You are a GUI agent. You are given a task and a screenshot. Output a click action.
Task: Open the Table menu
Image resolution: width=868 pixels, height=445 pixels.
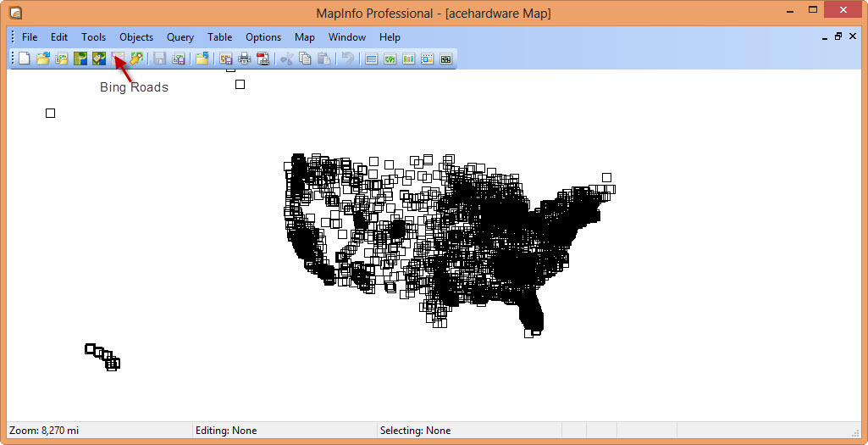[220, 37]
